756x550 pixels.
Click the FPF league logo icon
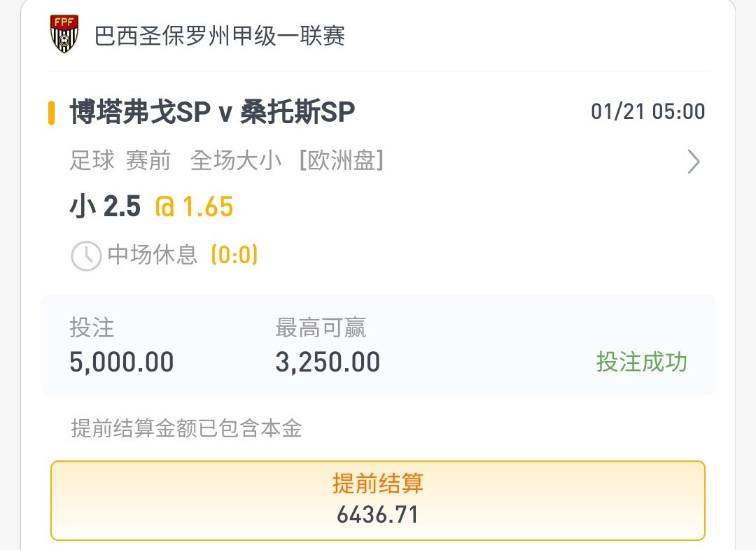click(x=64, y=34)
